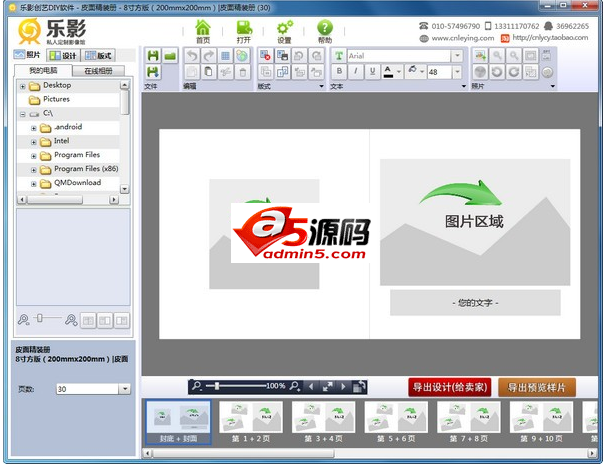This screenshot has width=604, height=466.
Task: Go to next spread arrow
Action: (343, 386)
